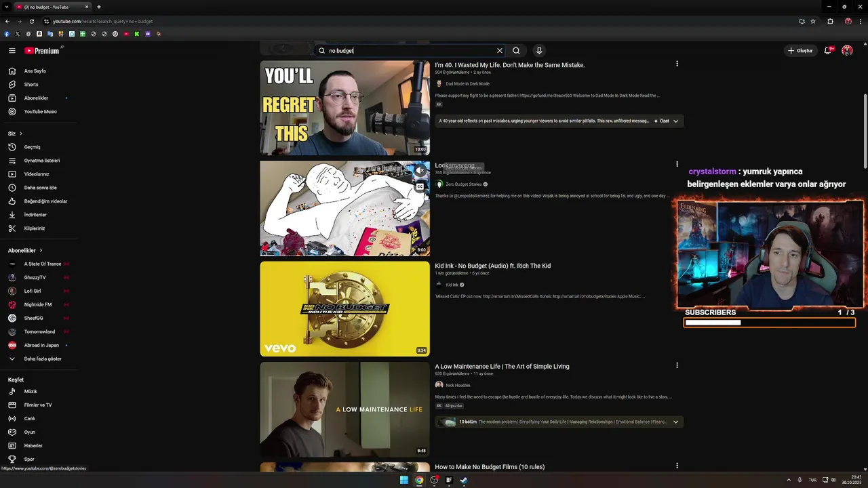
Task: Focus the search box containing 'no budget'
Action: tap(409, 51)
